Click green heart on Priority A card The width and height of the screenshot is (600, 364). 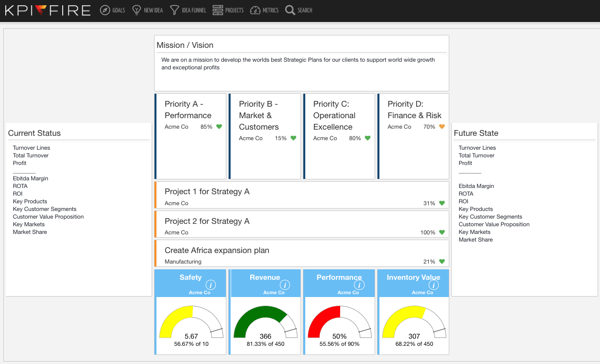click(x=219, y=127)
